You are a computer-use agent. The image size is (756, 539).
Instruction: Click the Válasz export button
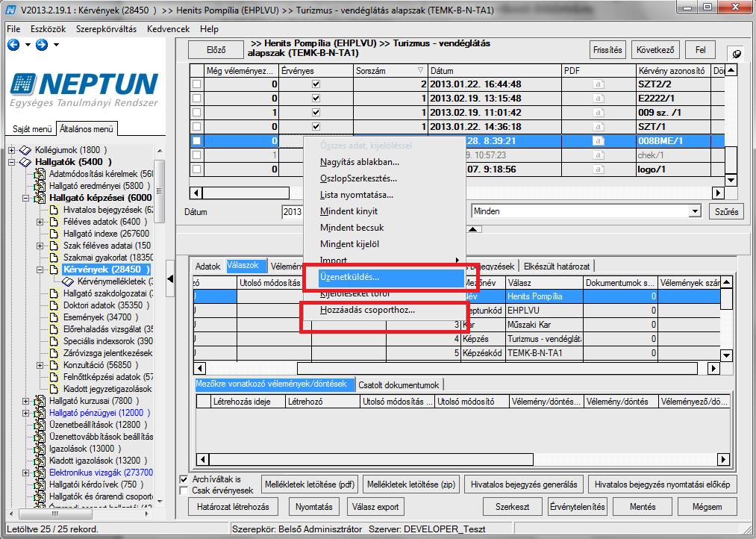point(375,507)
